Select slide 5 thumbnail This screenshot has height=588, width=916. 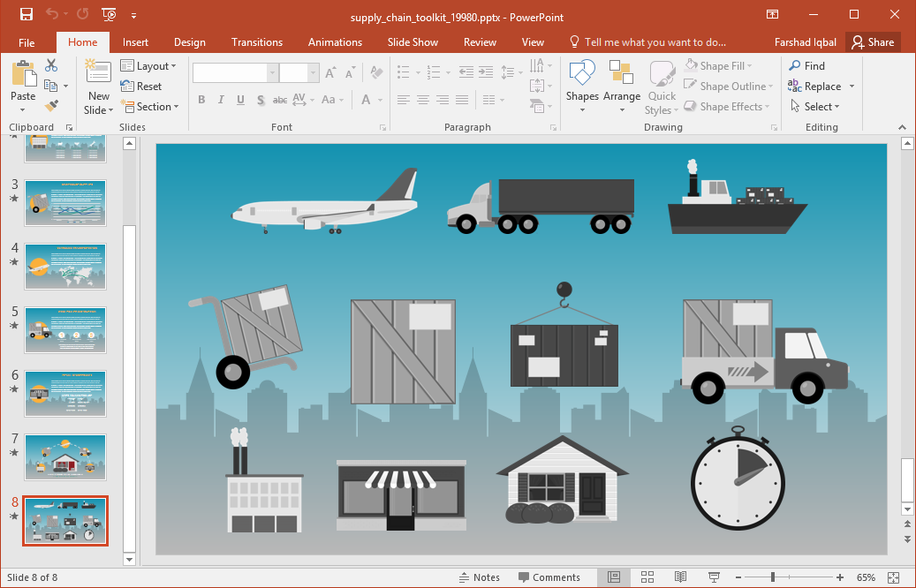tap(65, 330)
